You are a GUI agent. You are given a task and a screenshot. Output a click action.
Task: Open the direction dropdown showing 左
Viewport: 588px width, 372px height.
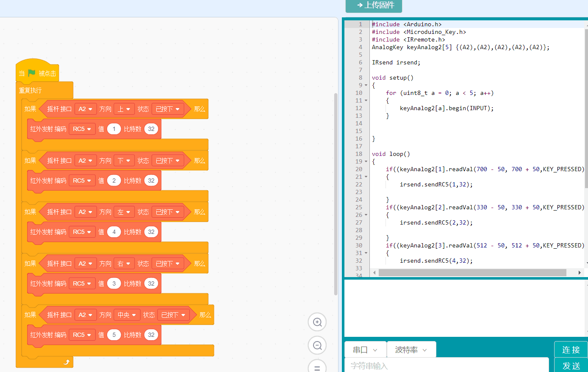pyautogui.click(x=124, y=212)
